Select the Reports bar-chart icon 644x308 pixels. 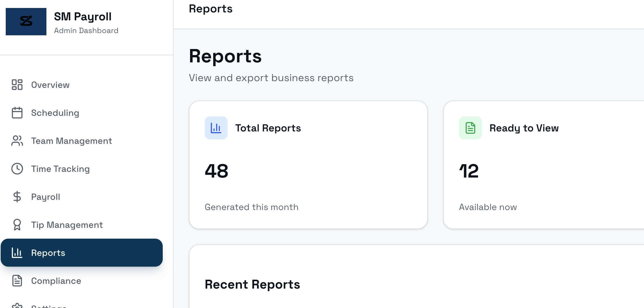(17, 253)
